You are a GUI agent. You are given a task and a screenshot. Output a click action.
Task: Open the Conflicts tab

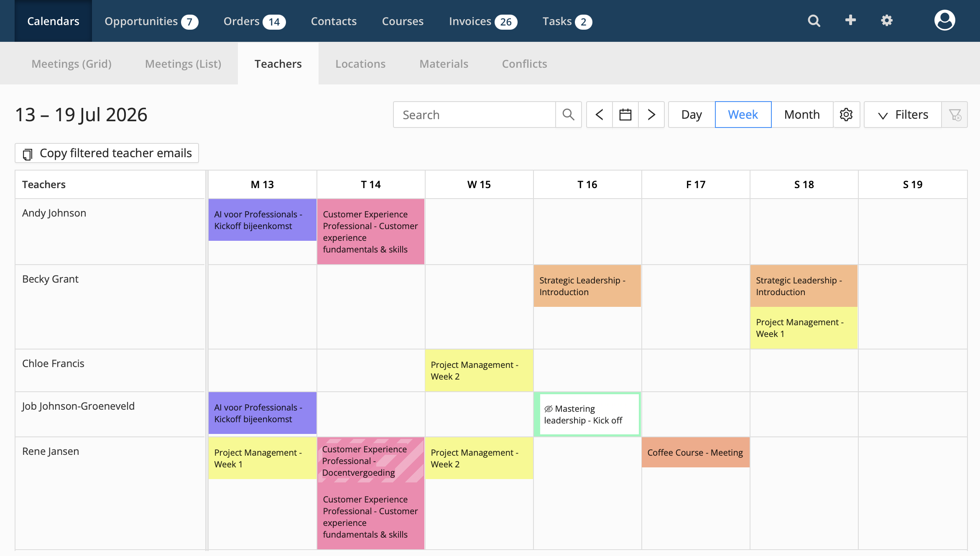[x=524, y=64]
